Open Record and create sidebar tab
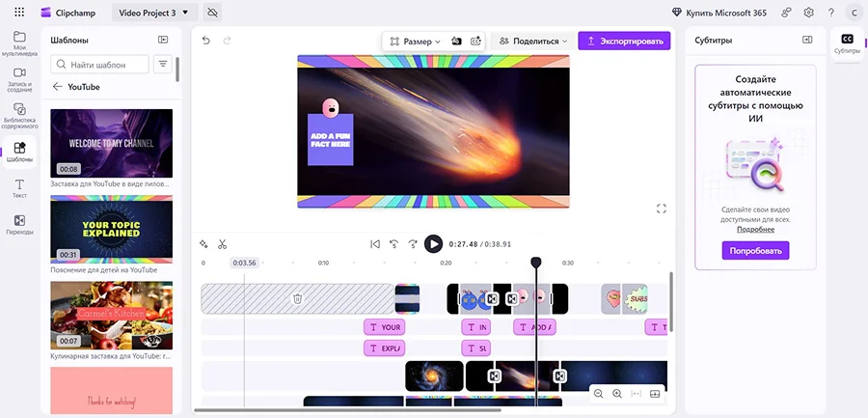868x418 pixels. (x=19, y=79)
